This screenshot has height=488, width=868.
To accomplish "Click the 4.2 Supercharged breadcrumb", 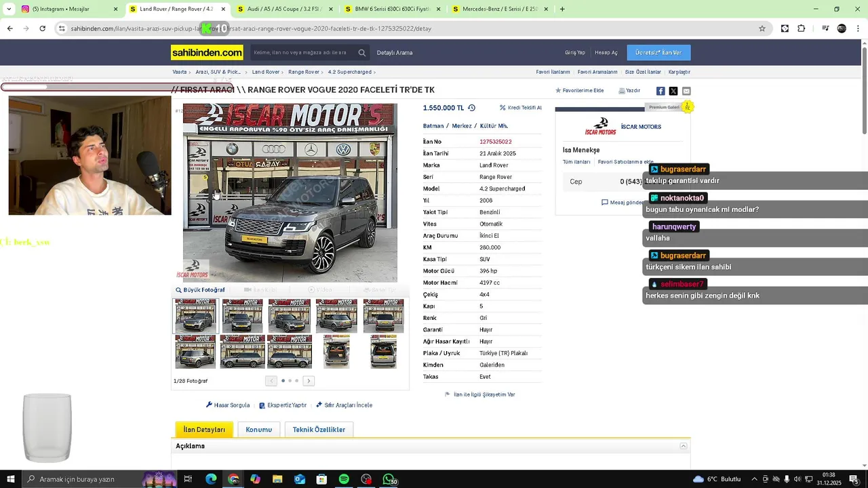I will (x=350, y=72).
